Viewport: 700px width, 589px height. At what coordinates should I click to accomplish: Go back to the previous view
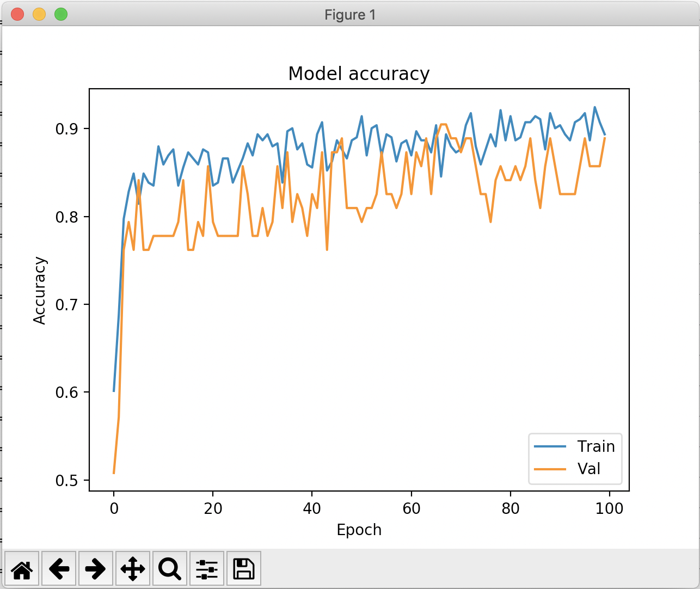[x=59, y=569]
